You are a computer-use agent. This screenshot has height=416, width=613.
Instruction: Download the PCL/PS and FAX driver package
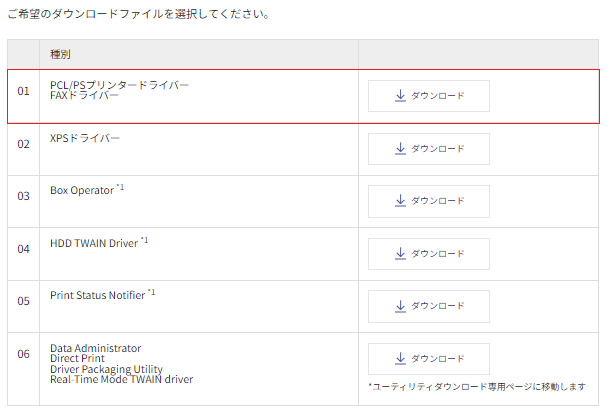coord(428,96)
